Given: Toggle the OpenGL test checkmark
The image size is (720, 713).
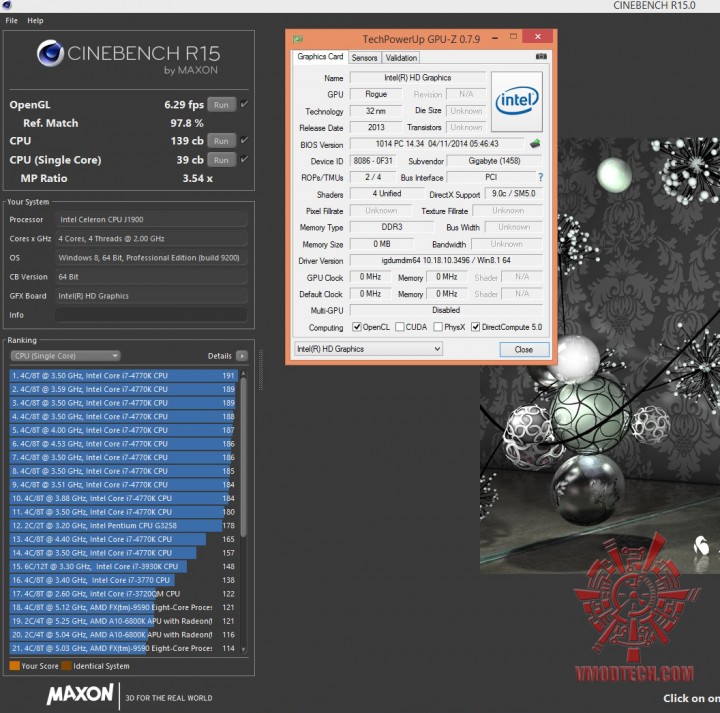Looking at the screenshot, I should (244, 104).
